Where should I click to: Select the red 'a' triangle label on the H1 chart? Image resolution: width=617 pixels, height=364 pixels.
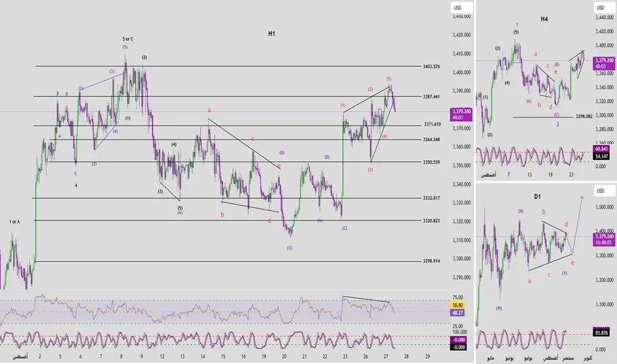209,111
